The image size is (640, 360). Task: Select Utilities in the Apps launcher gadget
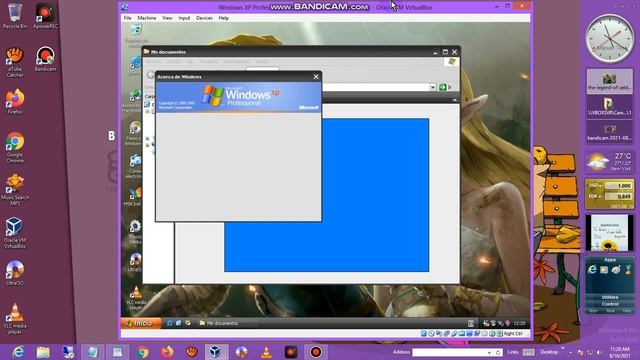(610, 297)
